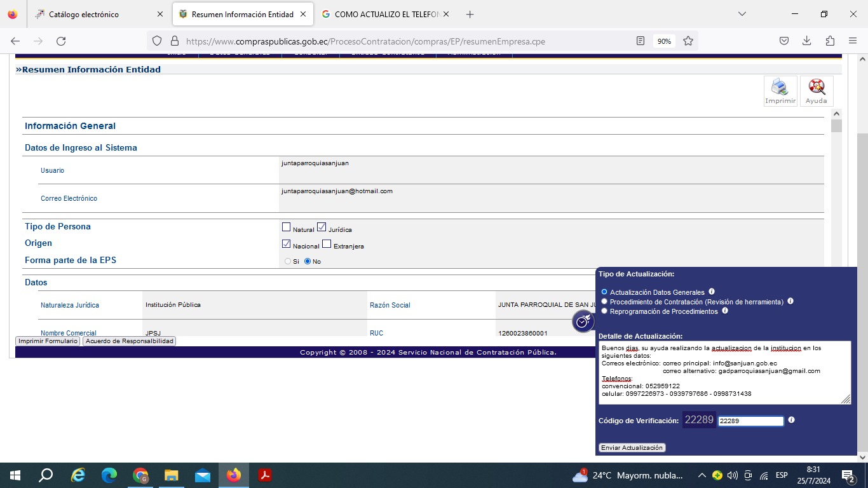The height and width of the screenshot is (488, 868).
Task: Reload the current page
Action: [x=61, y=41]
